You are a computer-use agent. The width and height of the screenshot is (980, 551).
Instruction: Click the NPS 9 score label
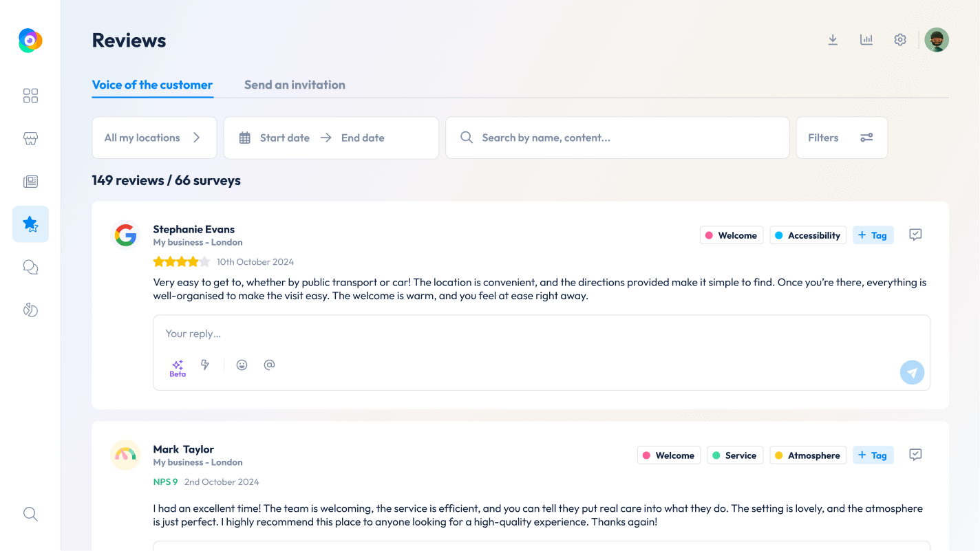(x=166, y=482)
